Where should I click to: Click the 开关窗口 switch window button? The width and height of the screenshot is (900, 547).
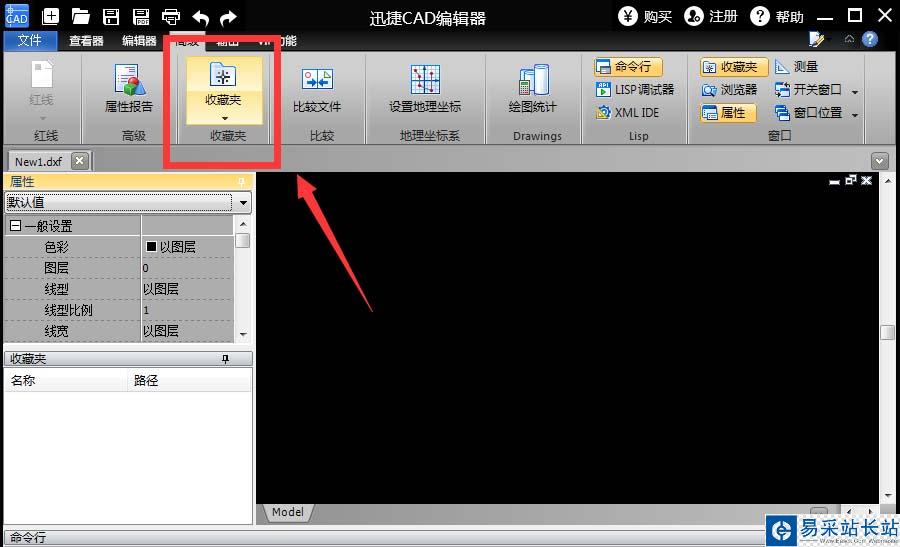coord(808,90)
